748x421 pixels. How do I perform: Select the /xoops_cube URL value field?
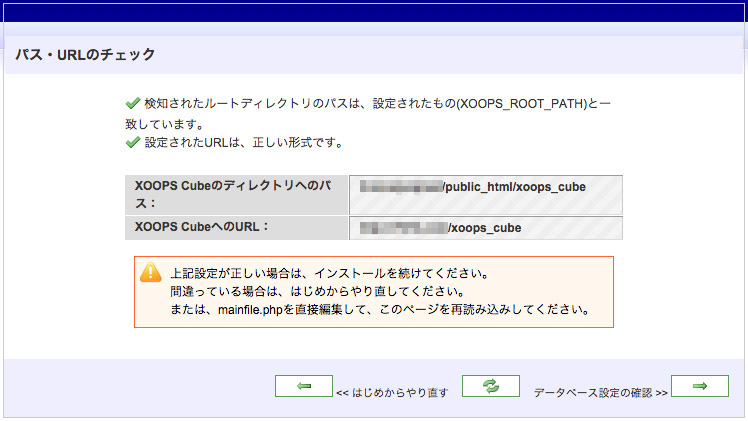pyautogui.click(x=485, y=229)
